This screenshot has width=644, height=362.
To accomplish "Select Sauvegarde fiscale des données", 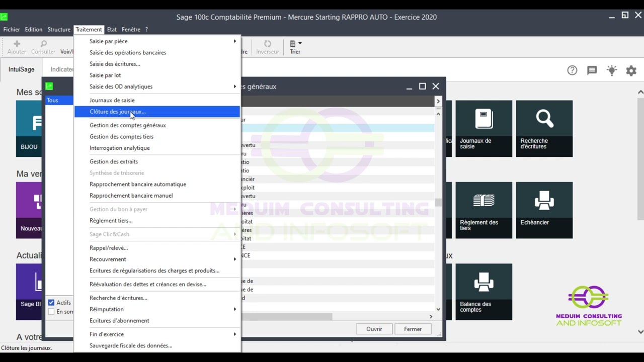I will tap(157, 346).
